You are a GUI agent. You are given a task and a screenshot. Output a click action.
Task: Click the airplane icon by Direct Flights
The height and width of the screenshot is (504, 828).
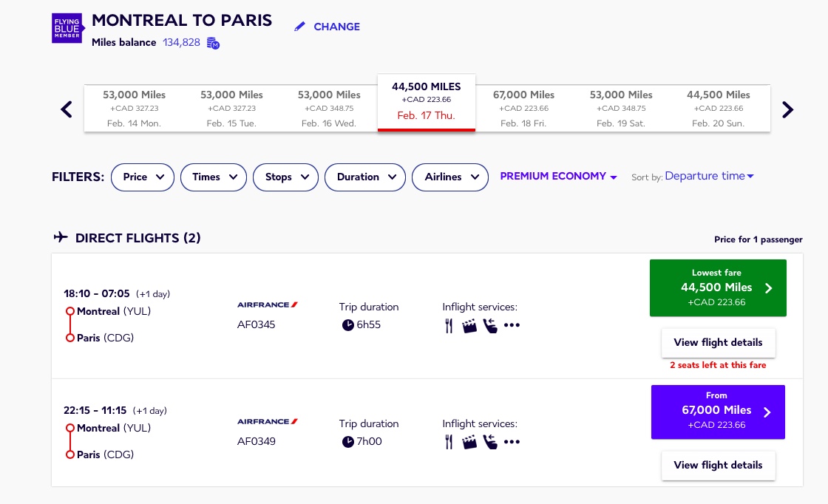point(61,237)
